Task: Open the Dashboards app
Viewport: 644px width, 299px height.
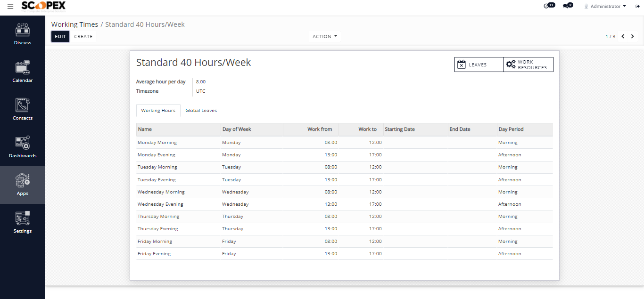Action: click(x=23, y=147)
